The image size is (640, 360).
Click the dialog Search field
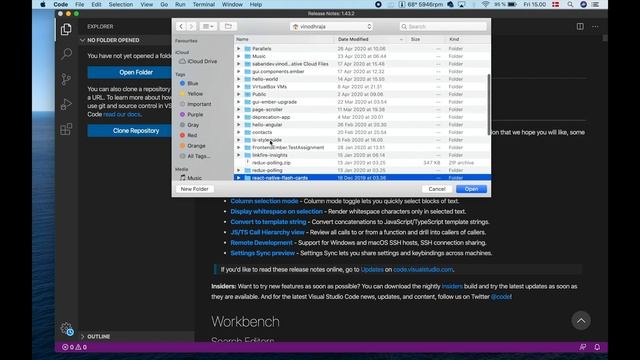pos(443,27)
